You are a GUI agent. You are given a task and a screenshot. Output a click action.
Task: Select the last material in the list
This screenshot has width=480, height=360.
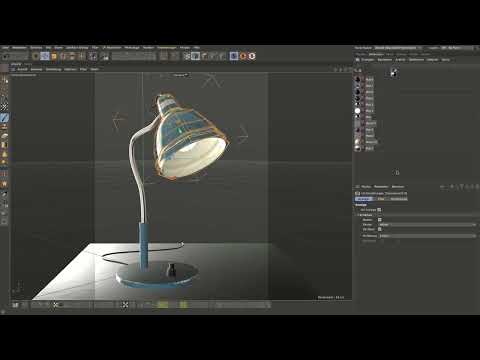(x=358, y=148)
